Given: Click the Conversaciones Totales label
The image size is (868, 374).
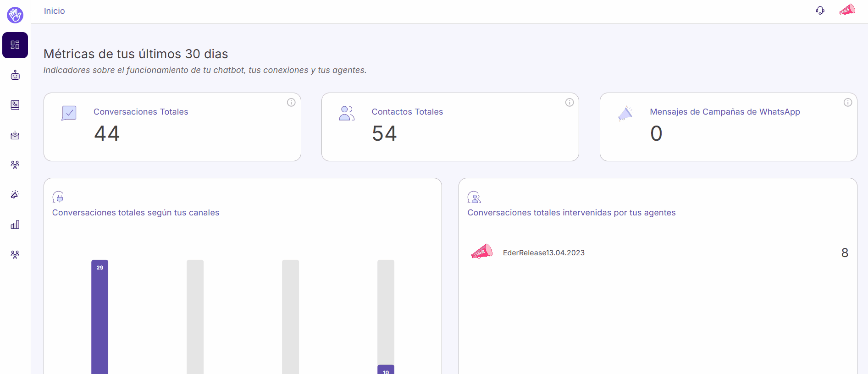Looking at the screenshot, I should point(141,112).
